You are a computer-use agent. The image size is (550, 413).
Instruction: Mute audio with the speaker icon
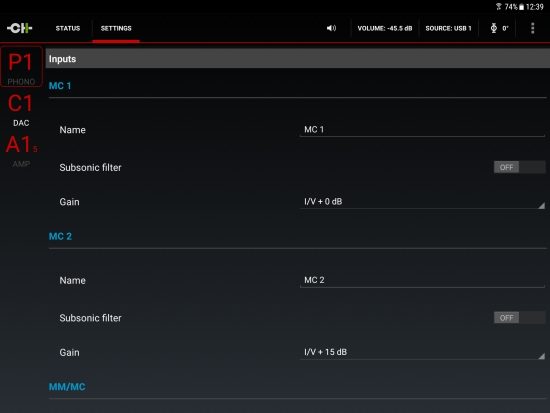point(331,28)
